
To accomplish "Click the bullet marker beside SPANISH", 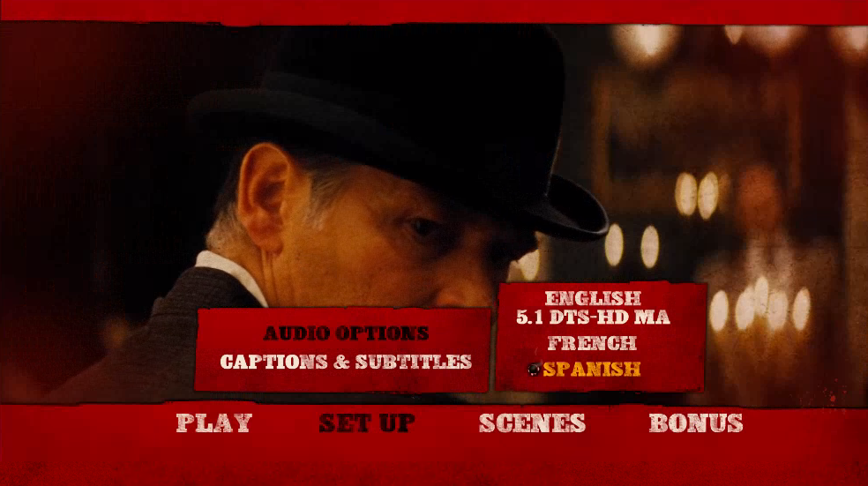I will coord(534,370).
